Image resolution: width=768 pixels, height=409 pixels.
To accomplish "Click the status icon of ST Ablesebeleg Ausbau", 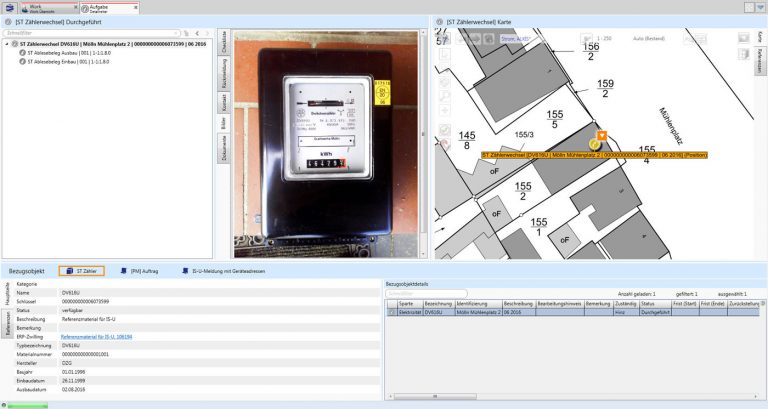I will tap(22, 53).
